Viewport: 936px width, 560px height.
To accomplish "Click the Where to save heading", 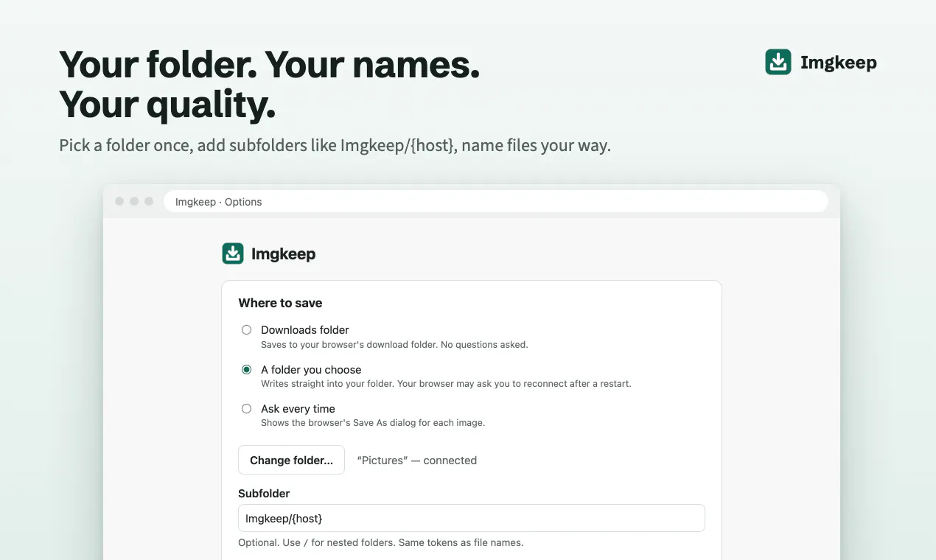I will (280, 303).
